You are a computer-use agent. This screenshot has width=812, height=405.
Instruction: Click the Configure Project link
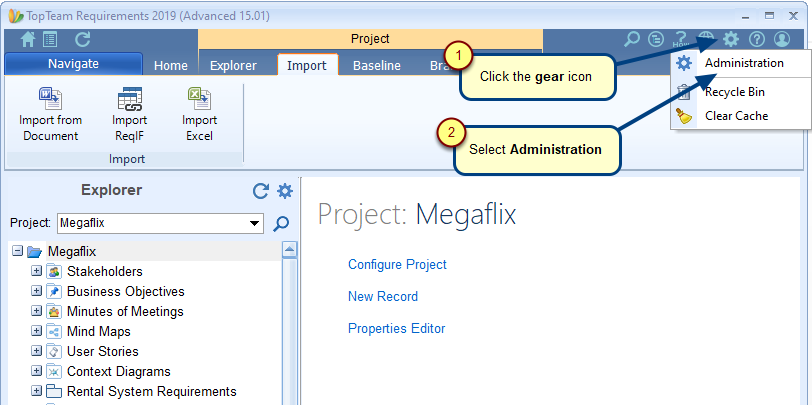(x=397, y=265)
